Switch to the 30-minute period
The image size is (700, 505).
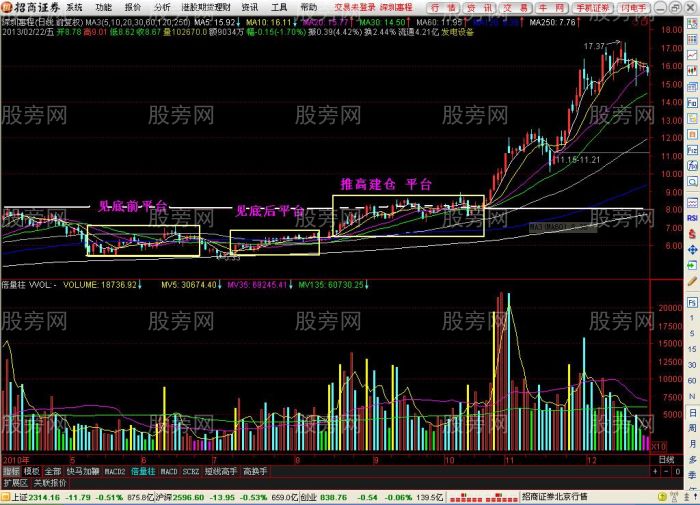click(692, 365)
